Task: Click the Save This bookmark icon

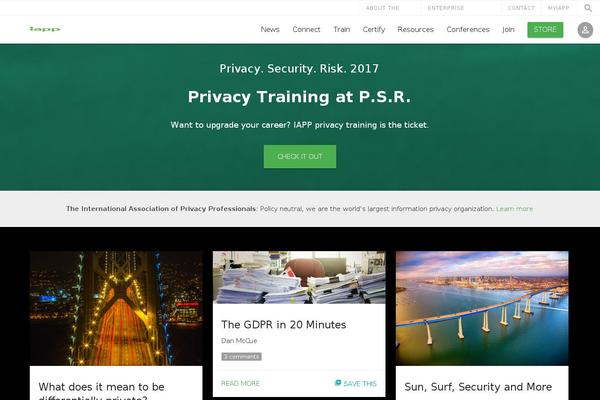Action: click(x=338, y=383)
